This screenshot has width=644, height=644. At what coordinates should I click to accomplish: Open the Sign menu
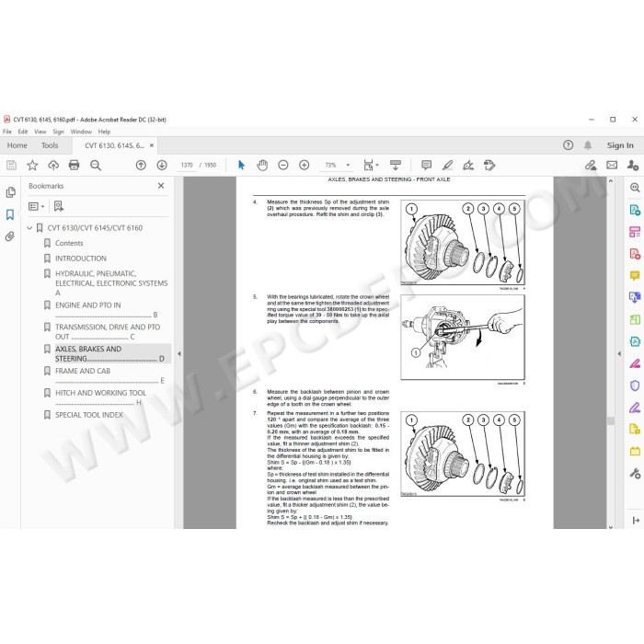click(58, 132)
